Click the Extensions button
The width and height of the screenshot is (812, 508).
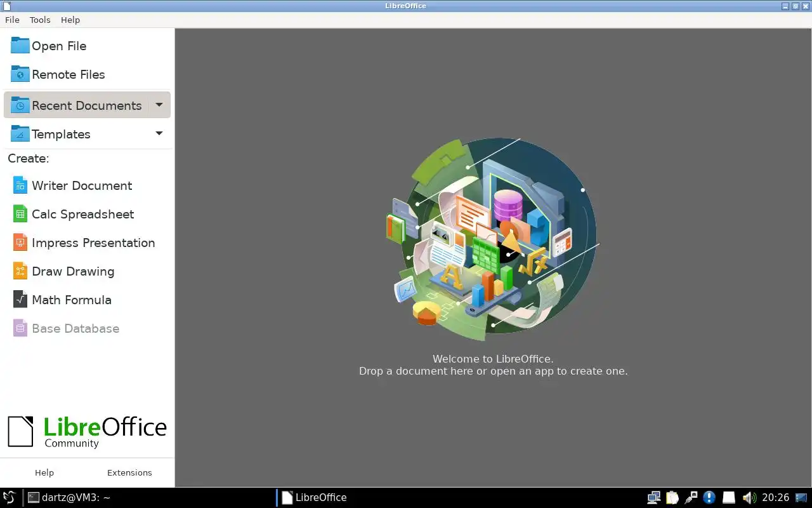point(129,472)
